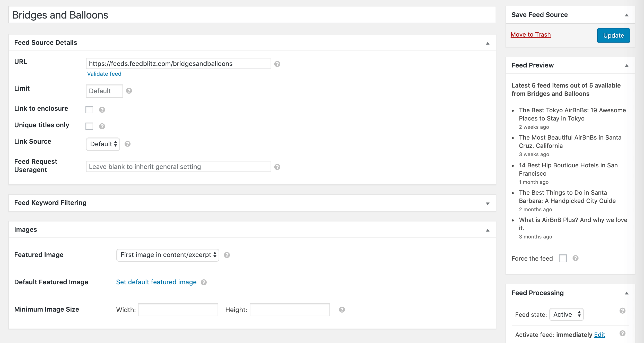The image size is (644, 343).
Task: Click '14 Best Hip Boutique Hotels' feed item
Action: pyautogui.click(x=568, y=169)
